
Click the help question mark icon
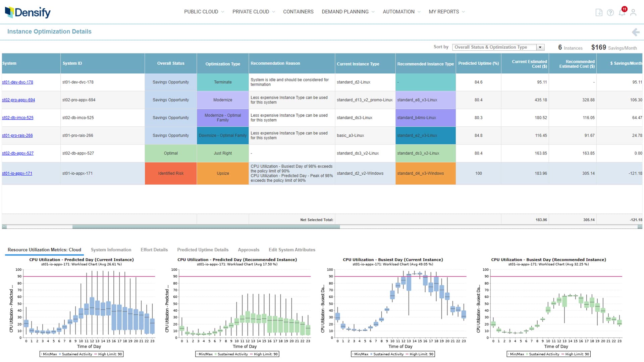(610, 12)
